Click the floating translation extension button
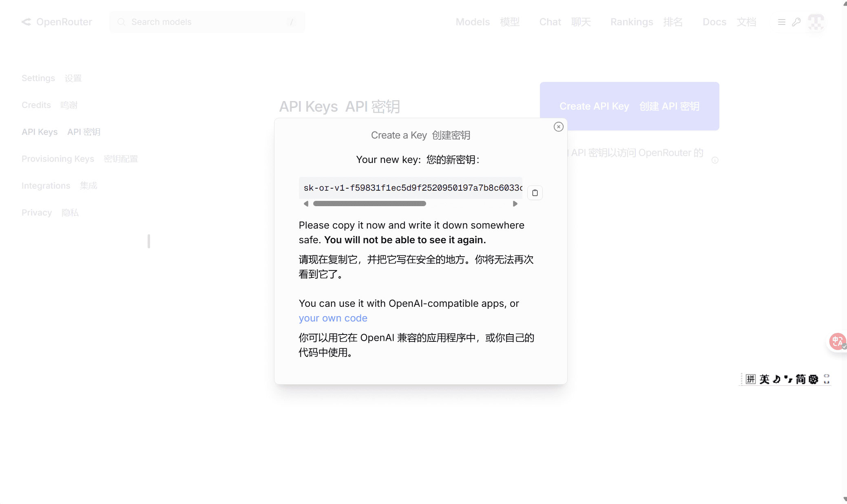Screen dimensions: 847x504 tap(837, 341)
